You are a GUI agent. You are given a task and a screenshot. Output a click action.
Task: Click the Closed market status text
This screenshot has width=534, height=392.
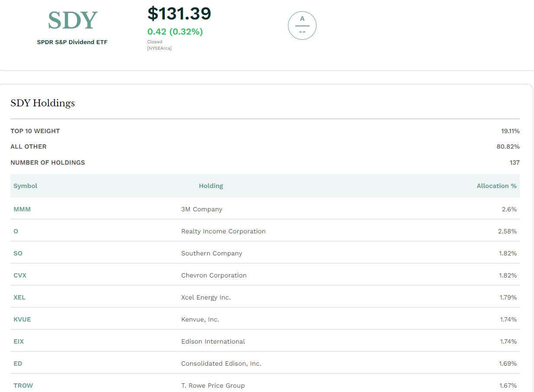tap(155, 42)
